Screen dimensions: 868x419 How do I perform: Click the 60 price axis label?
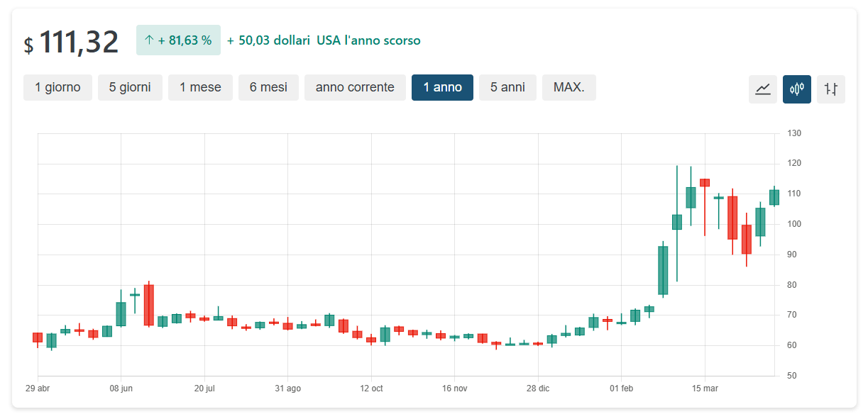tap(792, 345)
